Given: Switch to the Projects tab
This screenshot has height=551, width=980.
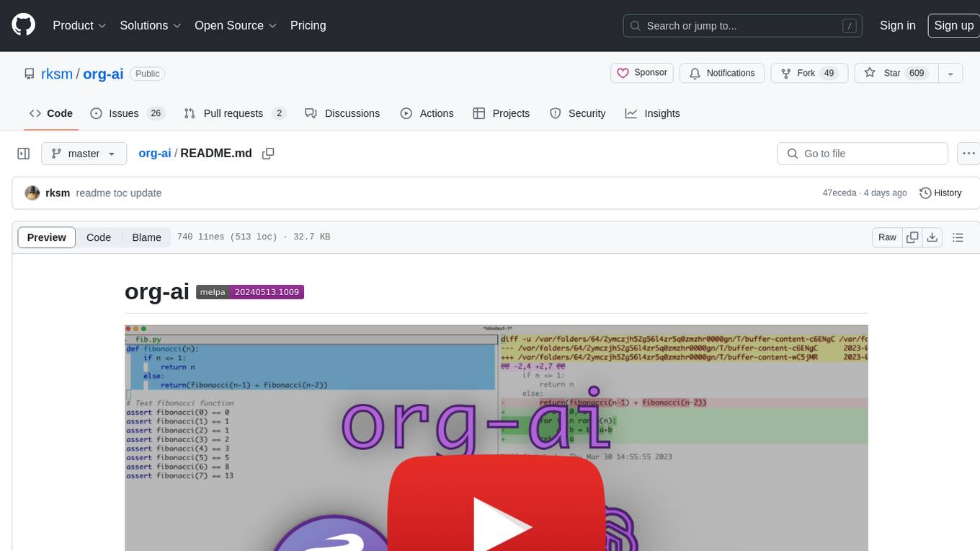Looking at the screenshot, I should click(502, 113).
